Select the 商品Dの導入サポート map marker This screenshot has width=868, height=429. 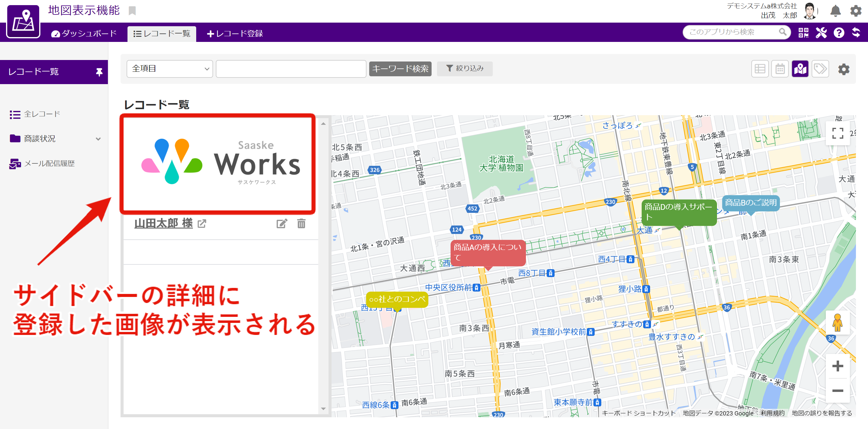click(x=679, y=212)
